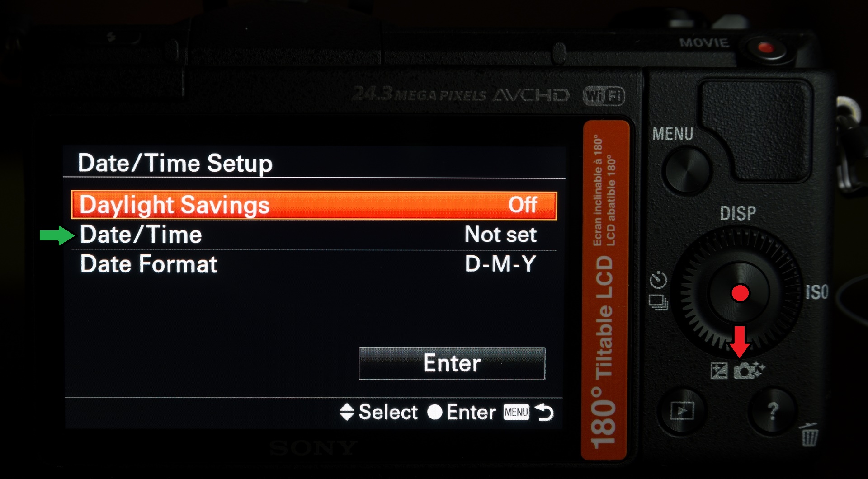Click the playback button
The width and height of the screenshot is (868, 479).
(x=682, y=410)
